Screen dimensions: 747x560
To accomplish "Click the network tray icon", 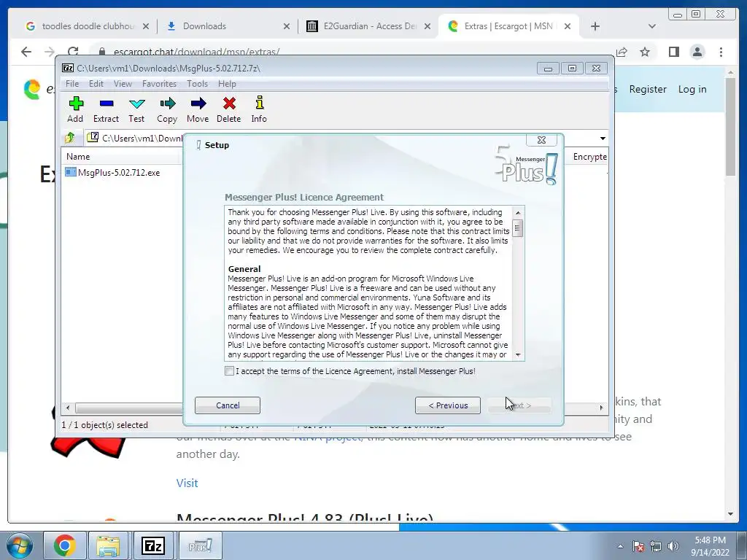I will pyautogui.click(x=656, y=546).
